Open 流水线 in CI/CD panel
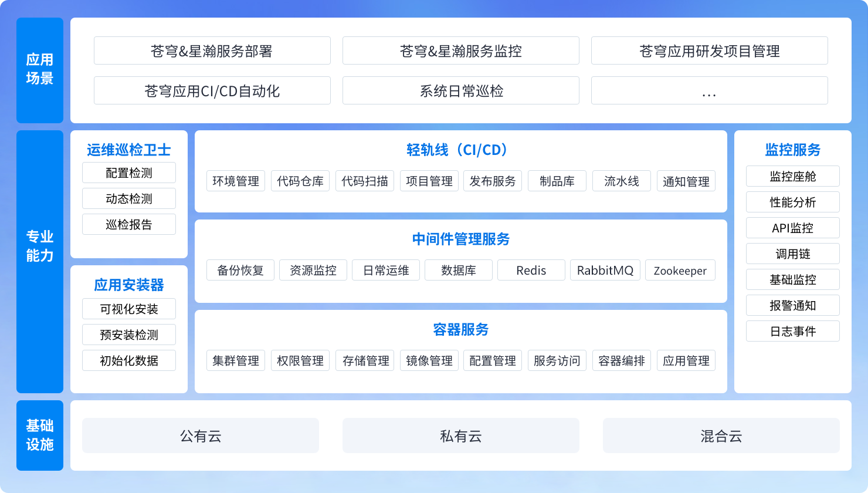Screen dimensions: 868x493 [x=622, y=181]
